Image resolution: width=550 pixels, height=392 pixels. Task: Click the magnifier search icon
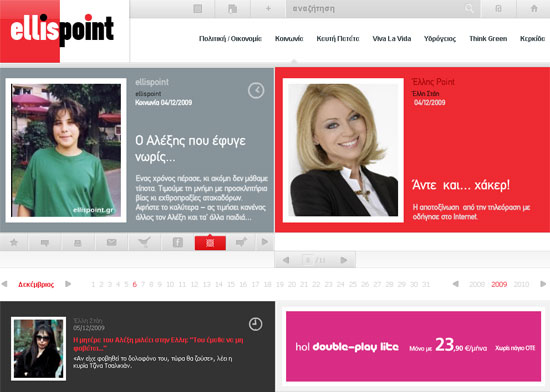coord(469,8)
